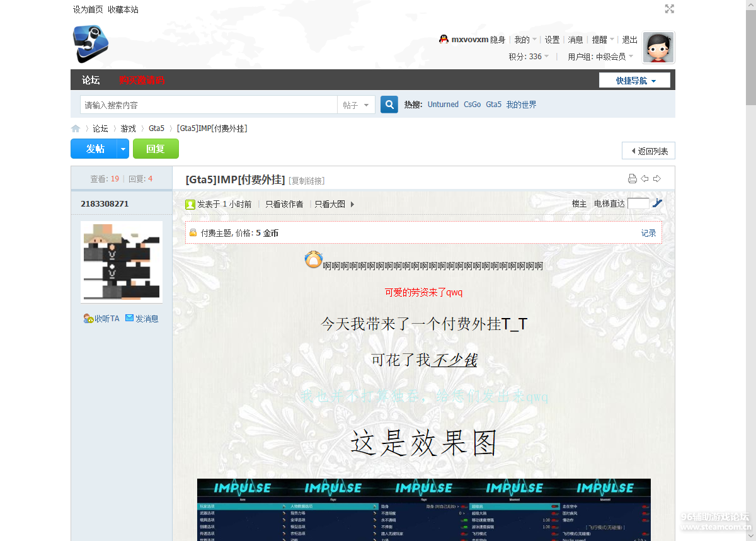Viewport: 756px width, 541px height.
Task: Open the poster's pixel avatar image
Action: coord(122,261)
